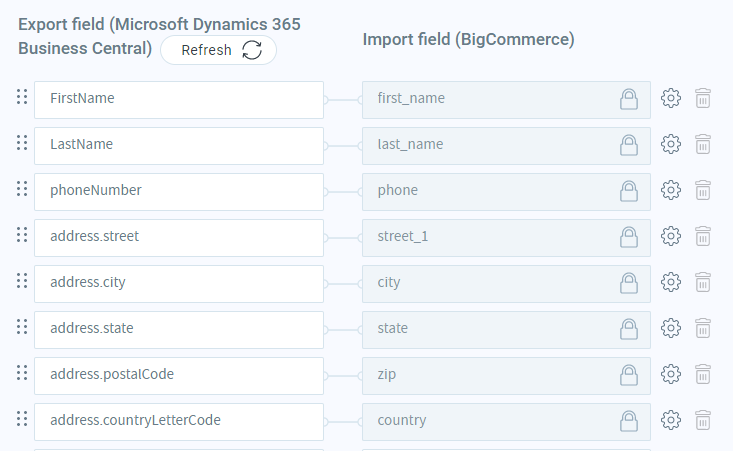The width and height of the screenshot is (733, 451).
Task: Click lock icon in city field
Action: coord(629,283)
